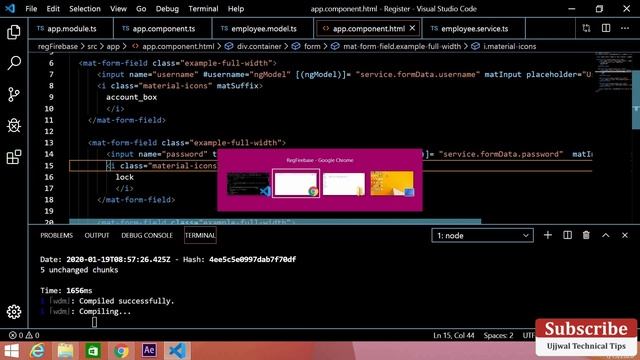Switch to app.component.ts tab
This screenshot has width=640, height=360.
click(x=163, y=29)
